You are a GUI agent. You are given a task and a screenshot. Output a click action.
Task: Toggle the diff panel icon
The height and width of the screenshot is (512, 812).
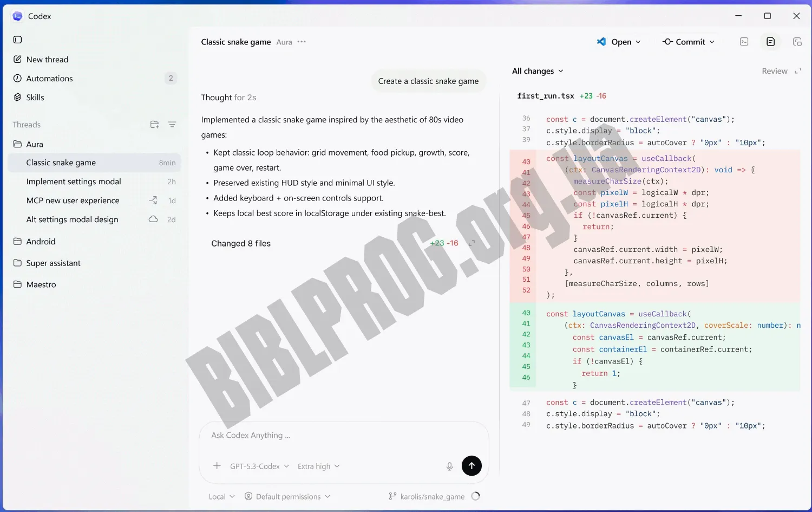(771, 42)
